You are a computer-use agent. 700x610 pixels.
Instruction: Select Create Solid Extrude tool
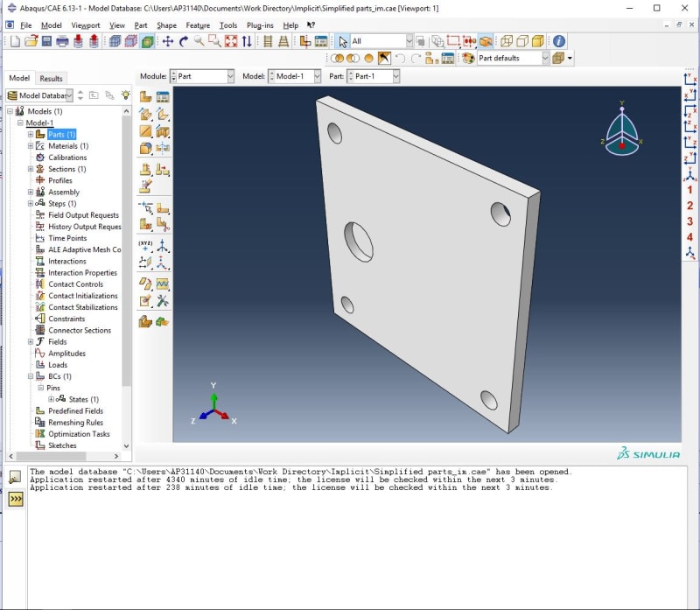coord(145,114)
